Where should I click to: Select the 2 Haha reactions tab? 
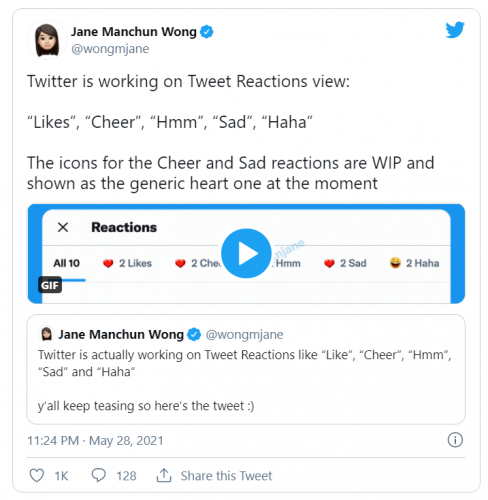[414, 263]
